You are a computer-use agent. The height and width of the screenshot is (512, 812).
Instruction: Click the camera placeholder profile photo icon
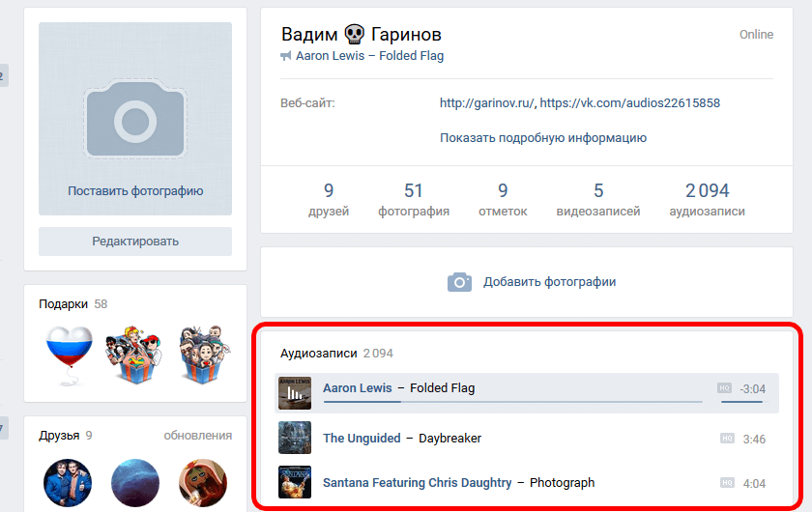click(x=135, y=119)
